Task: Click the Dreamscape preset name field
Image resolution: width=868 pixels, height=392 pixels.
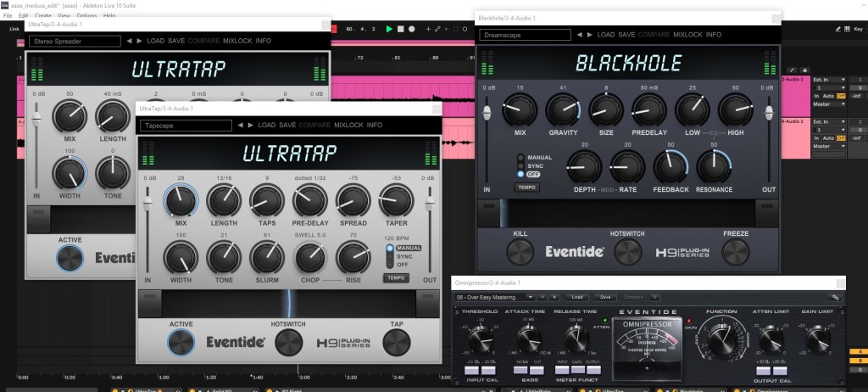Action: [x=523, y=36]
